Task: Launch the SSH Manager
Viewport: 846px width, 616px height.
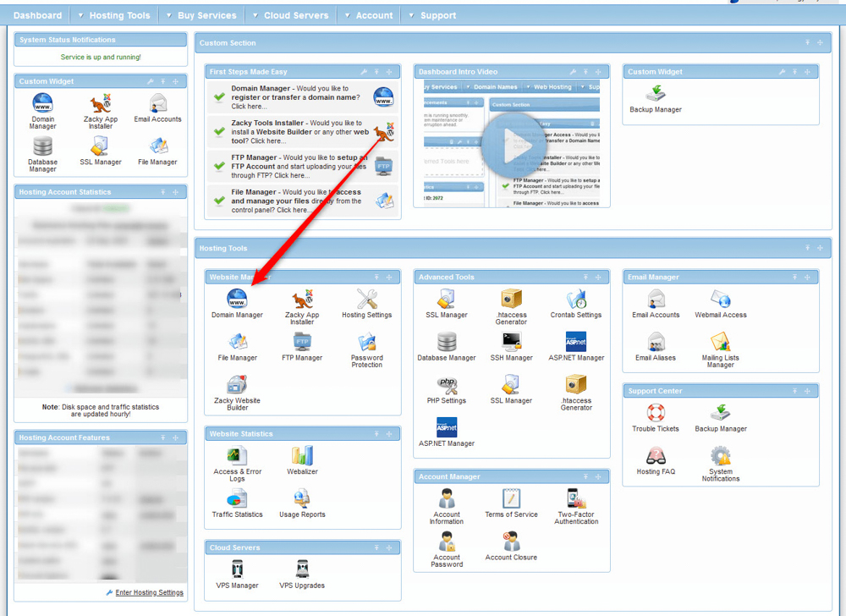Action: click(511, 345)
